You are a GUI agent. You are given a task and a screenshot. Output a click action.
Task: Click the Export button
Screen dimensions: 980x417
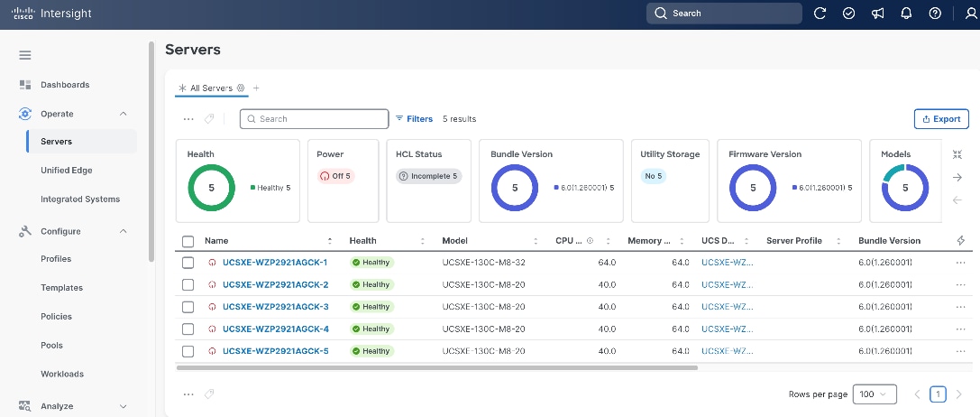[941, 119]
